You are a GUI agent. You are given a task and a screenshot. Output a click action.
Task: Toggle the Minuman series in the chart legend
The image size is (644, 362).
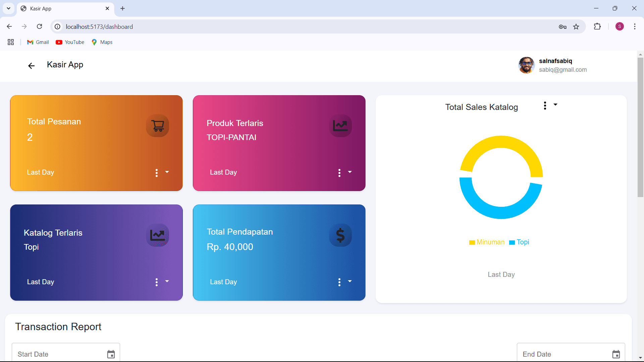tap(487, 242)
